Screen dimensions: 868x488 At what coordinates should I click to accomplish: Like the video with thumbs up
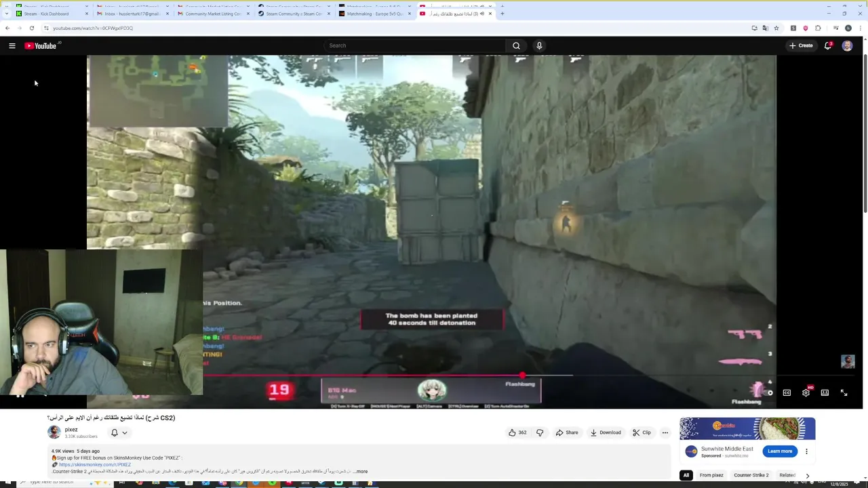pyautogui.click(x=517, y=432)
